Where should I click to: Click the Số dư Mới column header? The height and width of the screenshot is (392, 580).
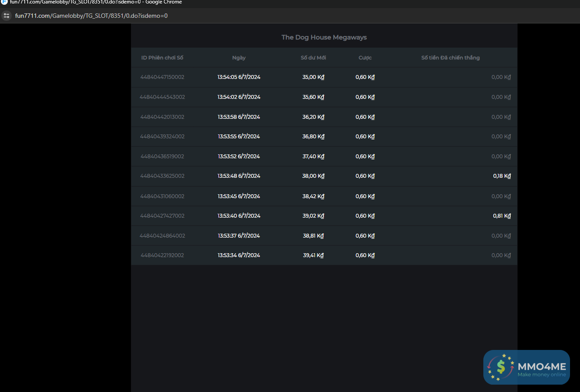point(313,58)
